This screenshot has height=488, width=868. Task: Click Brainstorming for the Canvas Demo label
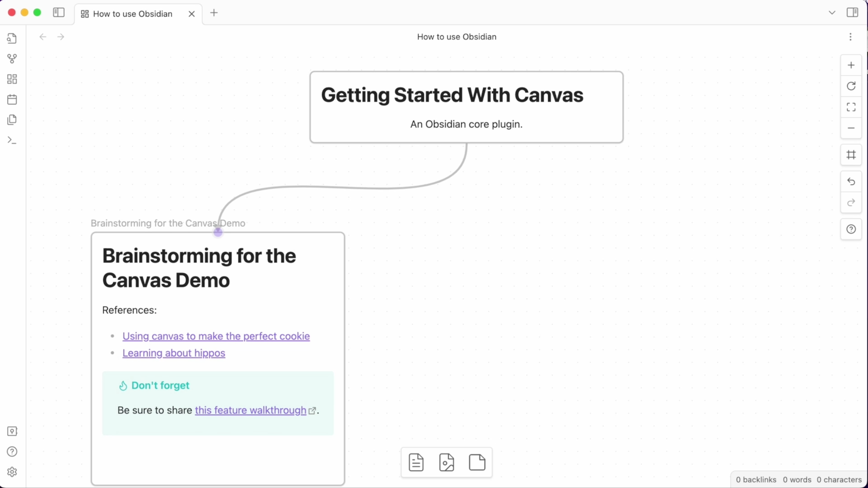pyautogui.click(x=168, y=223)
